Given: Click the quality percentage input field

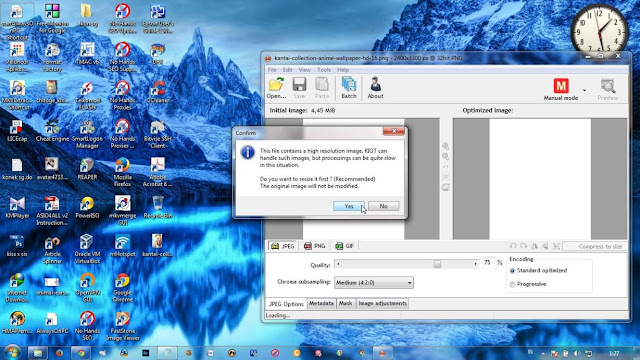Looking at the screenshot, I should click(489, 263).
